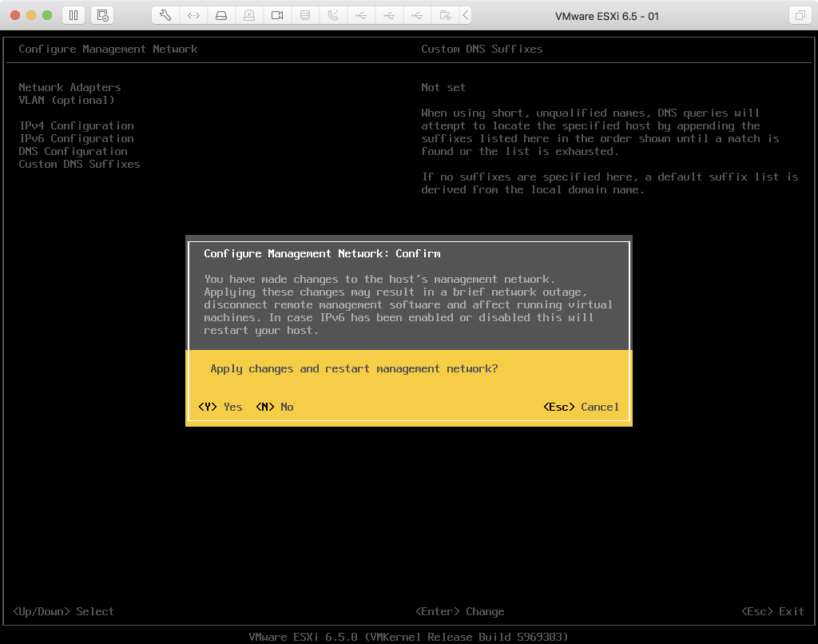
Task: Collapse the device toolbar with chevron
Action: coord(466,15)
